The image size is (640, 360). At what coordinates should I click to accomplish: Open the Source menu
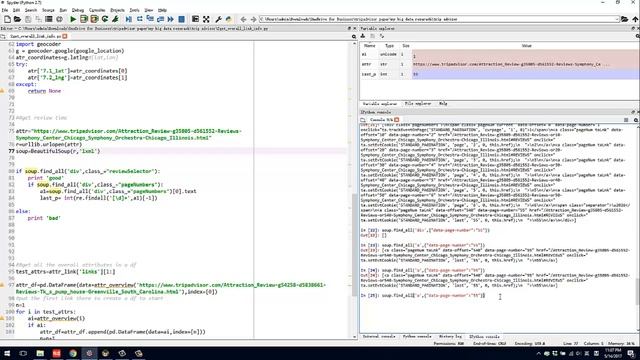click(x=48, y=10)
